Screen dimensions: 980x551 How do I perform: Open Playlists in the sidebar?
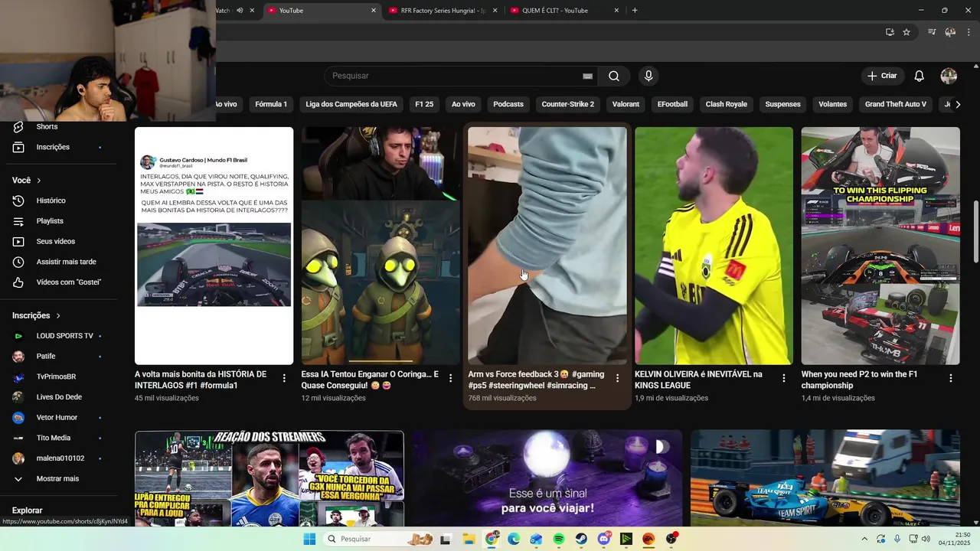pyautogui.click(x=50, y=221)
